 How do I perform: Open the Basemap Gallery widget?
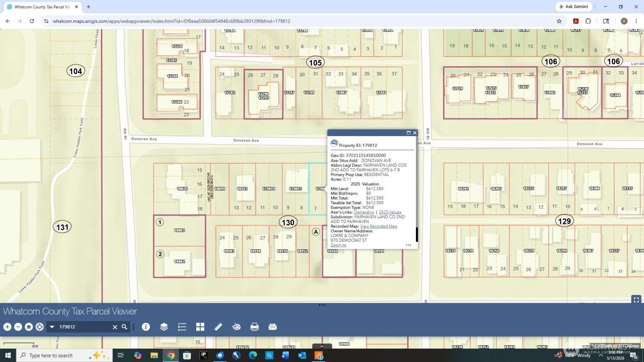pos(200,327)
